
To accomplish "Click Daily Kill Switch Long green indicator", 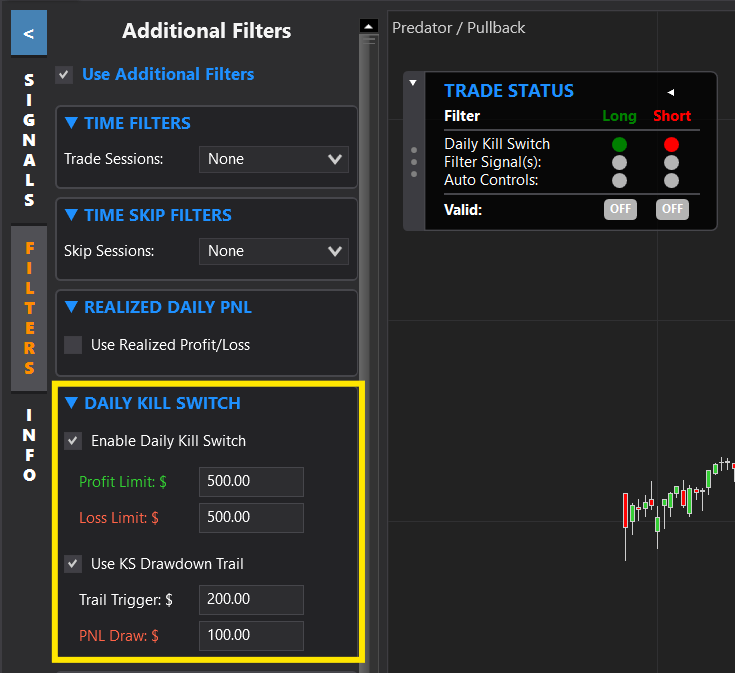I will (619, 144).
